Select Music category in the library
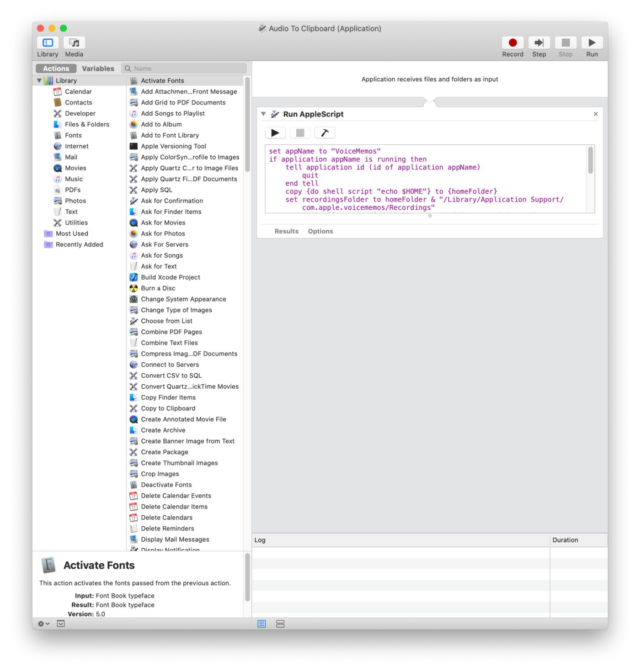 74,179
